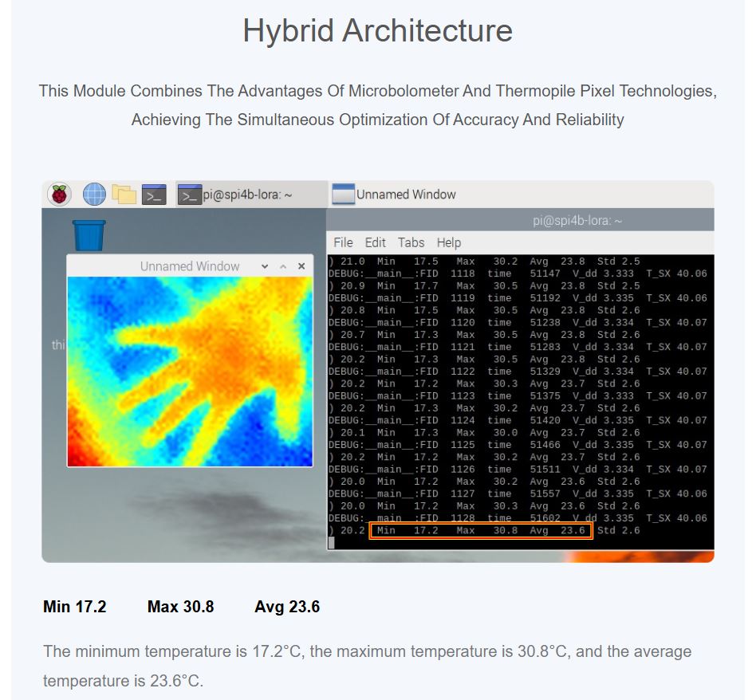
Task: Minimize the Unnamed Window using chevron down
Action: click(265, 266)
